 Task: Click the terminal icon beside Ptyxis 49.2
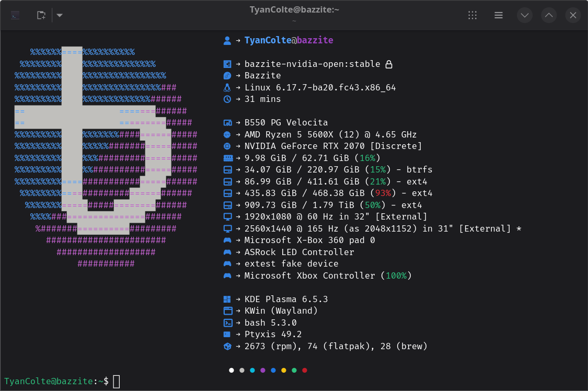click(227, 335)
